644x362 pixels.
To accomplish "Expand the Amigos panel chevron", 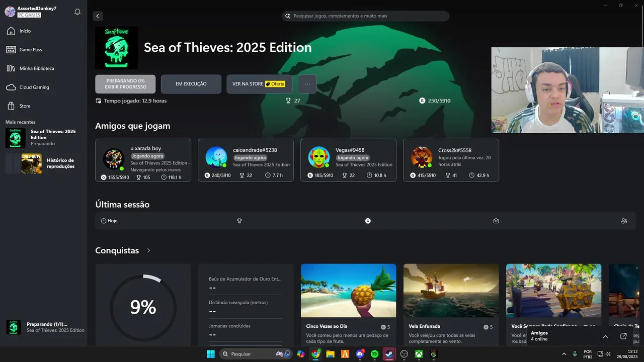I will pos(605,336).
